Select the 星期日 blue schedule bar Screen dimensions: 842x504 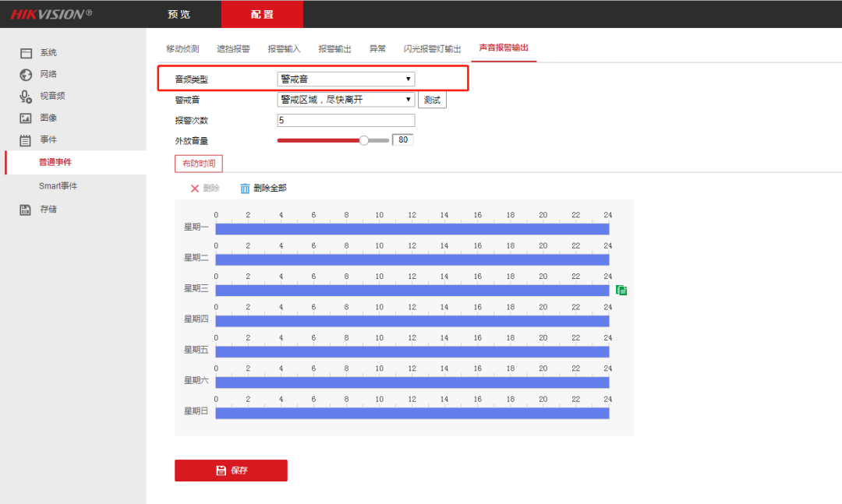pyautogui.click(x=412, y=413)
